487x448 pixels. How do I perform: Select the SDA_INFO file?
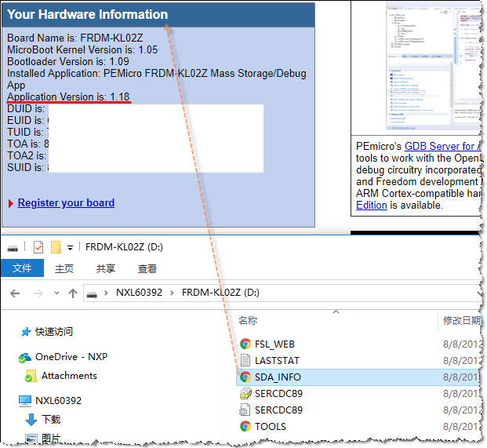[359, 377]
